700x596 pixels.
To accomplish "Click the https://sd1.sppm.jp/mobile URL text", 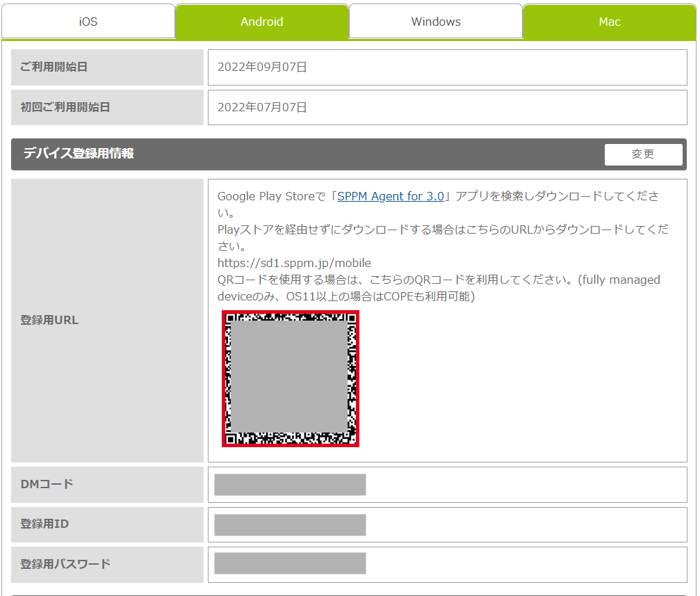I will (x=294, y=263).
